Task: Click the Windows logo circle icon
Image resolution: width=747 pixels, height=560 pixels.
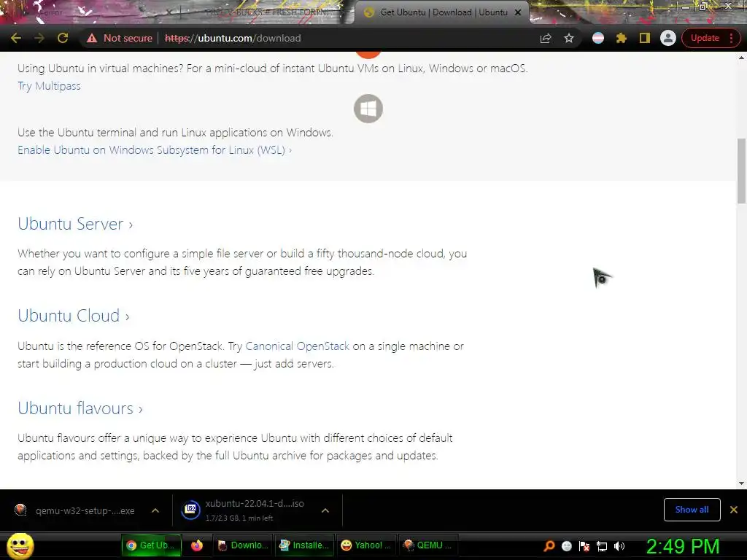Action: click(368, 109)
